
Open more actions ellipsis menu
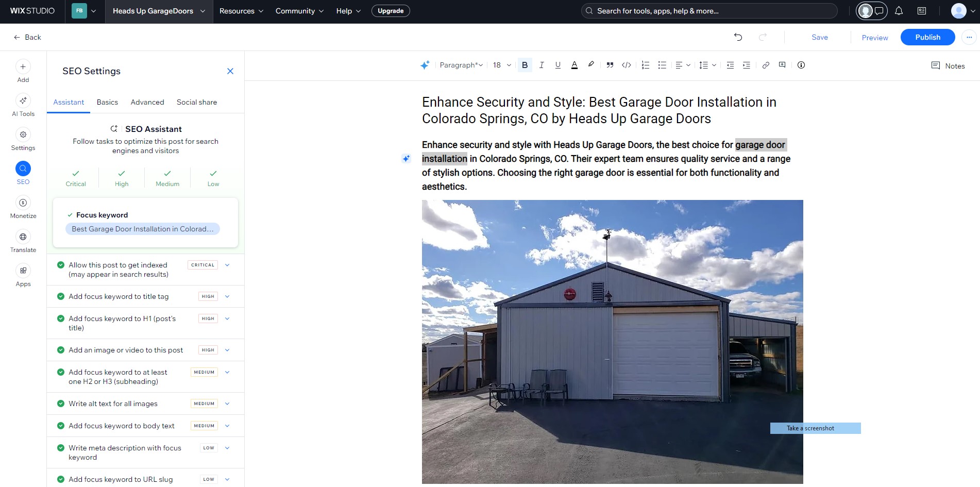[969, 37]
